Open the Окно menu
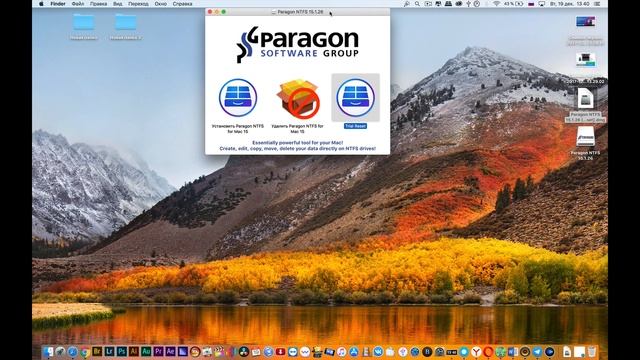The height and width of the screenshot is (360, 640). [161, 4]
